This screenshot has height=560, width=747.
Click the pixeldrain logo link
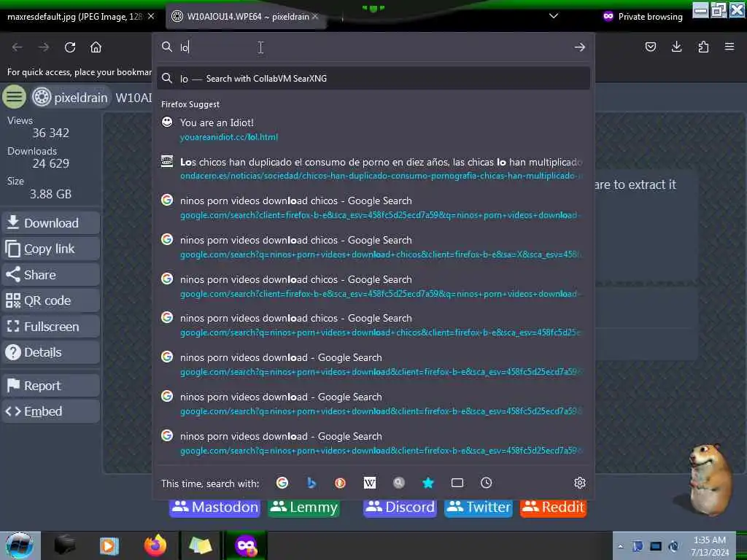pos(70,97)
